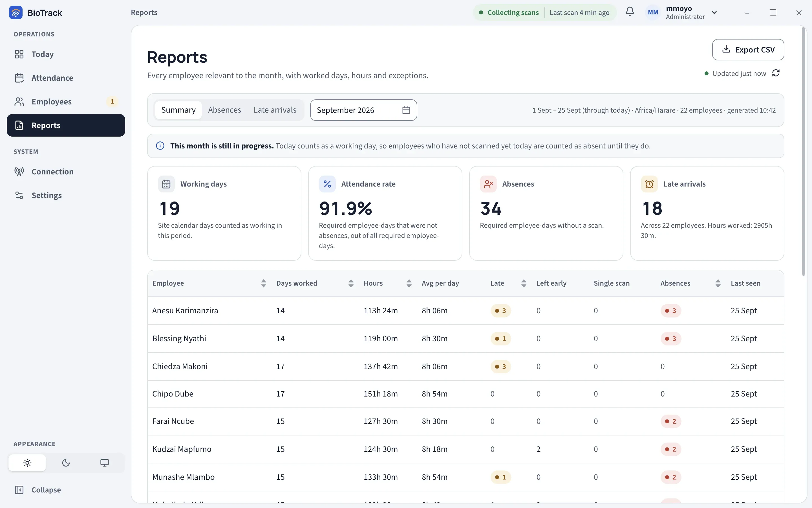Viewport: 812px width, 508px height.
Task: Sort table by Days worked
Action: [x=351, y=283]
